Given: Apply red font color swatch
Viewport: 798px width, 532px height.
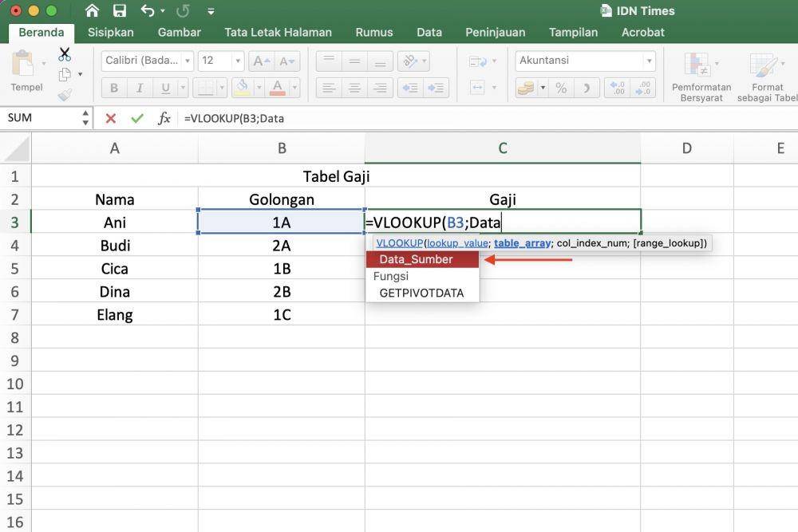Looking at the screenshot, I should point(278,88).
